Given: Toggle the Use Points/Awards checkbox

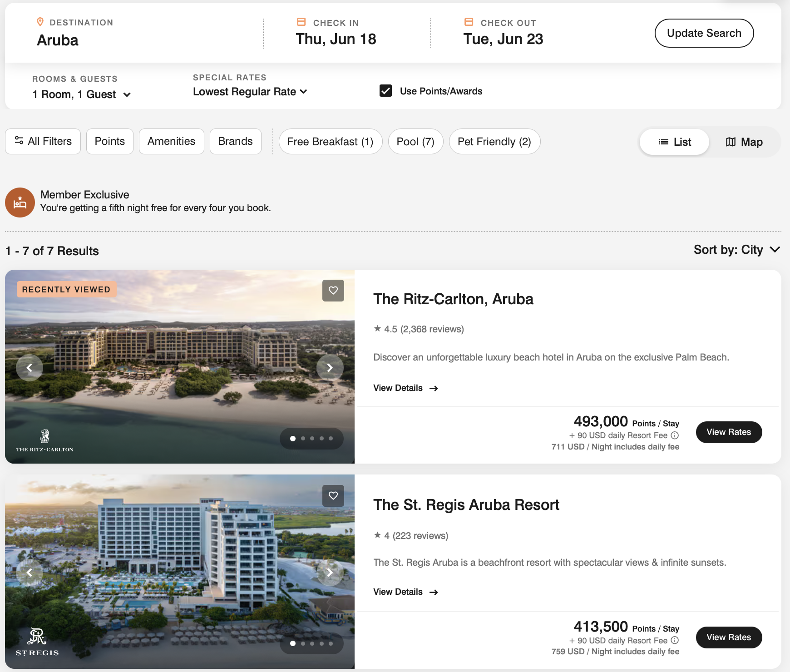Looking at the screenshot, I should pyautogui.click(x=385, y=91).
